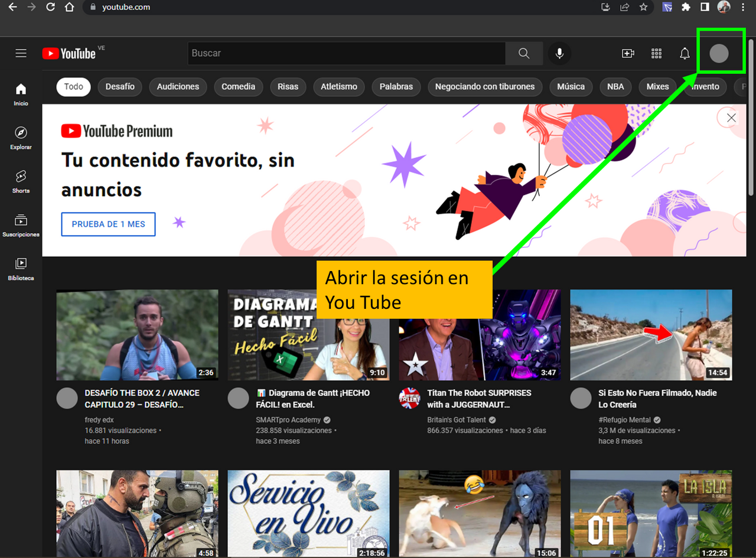756x558 pixels.
Task: Bookmark this page with star
Action: [x=643, y=7]
